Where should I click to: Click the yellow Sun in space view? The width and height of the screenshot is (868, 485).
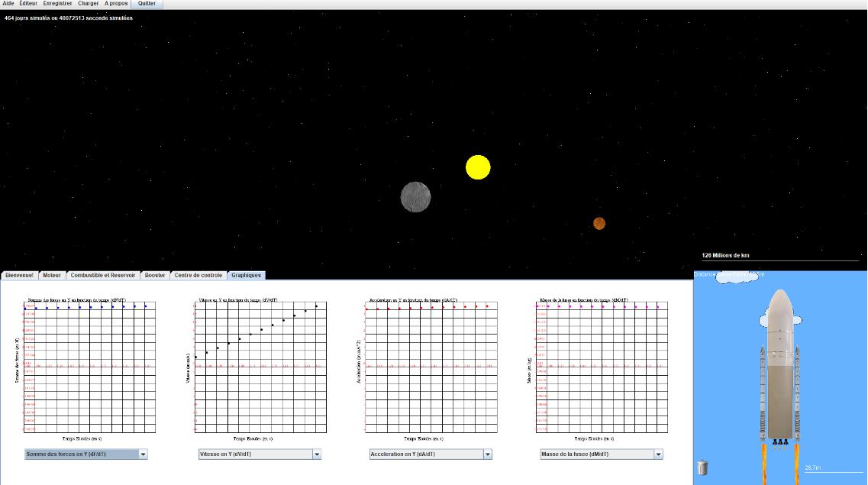pos(478,167)
